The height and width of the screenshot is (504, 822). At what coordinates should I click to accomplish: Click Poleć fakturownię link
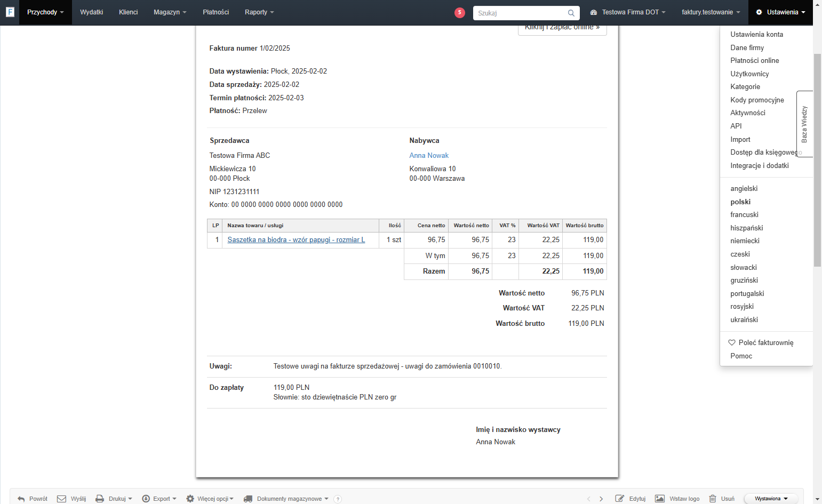point(766,343)
